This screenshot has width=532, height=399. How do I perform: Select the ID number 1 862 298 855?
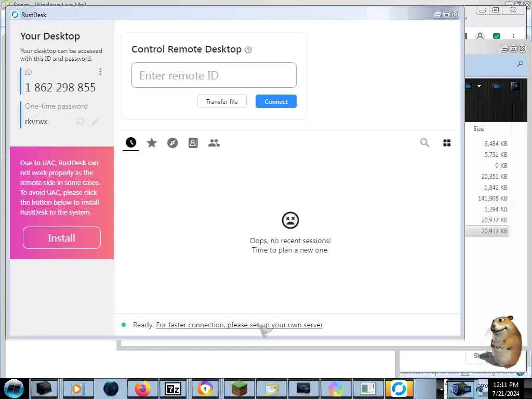[60, 87]
